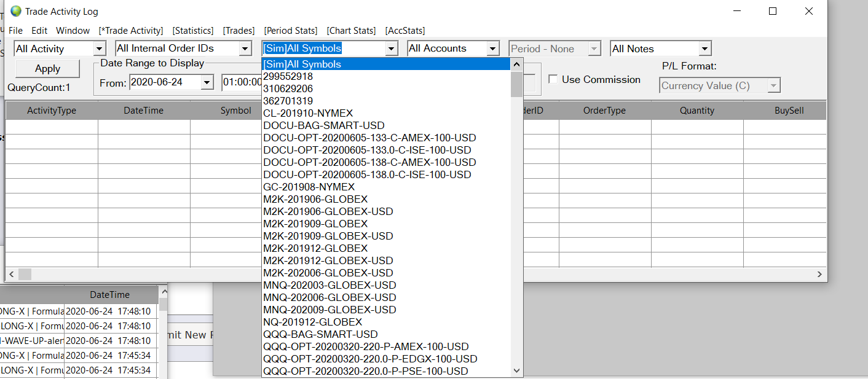Click the OrderType column header
Image resolution: width=868 pixels, height=379 pixels.
point(605,111)
